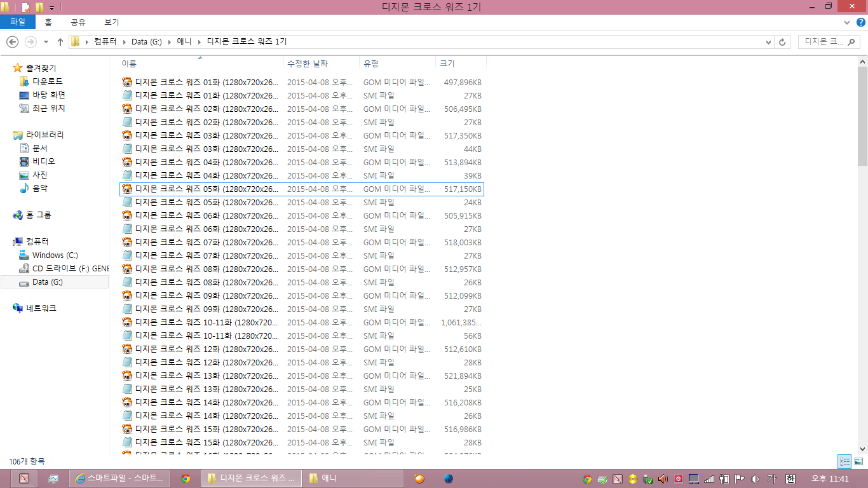Click the taskbar clock showing 오후 11:41

[x=830, y=478]
